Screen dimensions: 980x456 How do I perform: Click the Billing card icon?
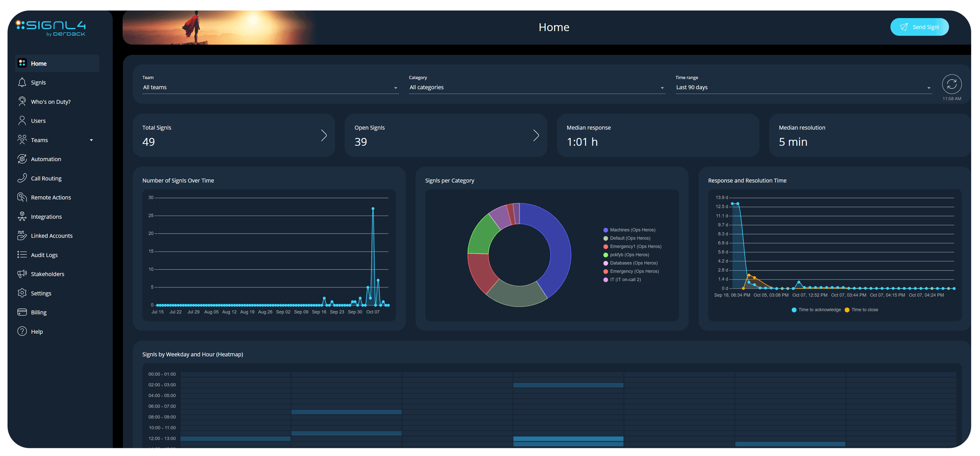click(x=22, y=312)
